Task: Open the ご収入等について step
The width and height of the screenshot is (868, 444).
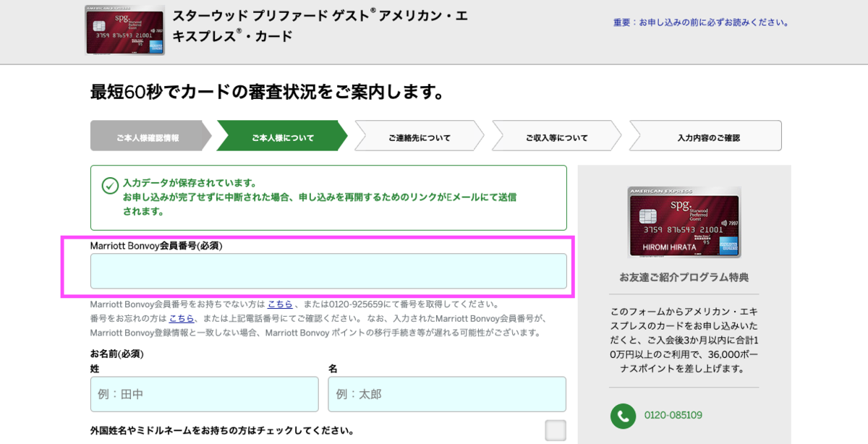Action: [557, 135]
